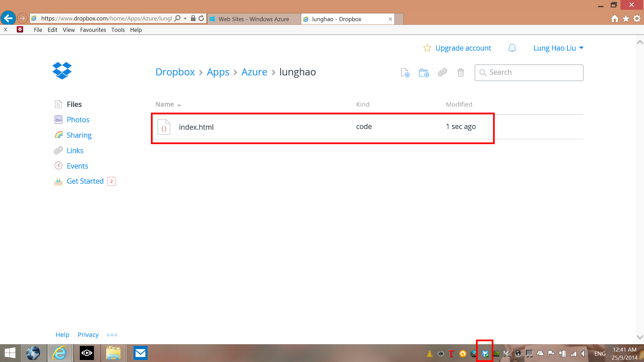The width and height of the screenshot is (644, 362).
Task: Click Upgrade account link
Action: tap(463, 48)
